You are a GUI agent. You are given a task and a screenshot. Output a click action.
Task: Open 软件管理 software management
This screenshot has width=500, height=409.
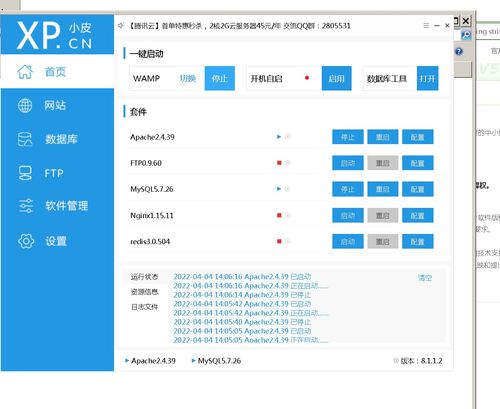click(x=66, y=206)
